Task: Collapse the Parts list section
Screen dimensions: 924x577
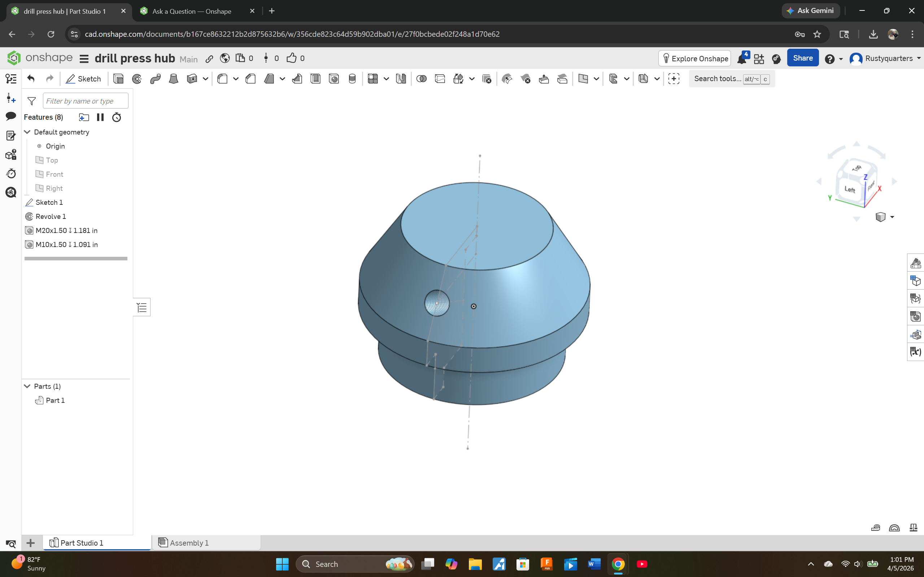Action: (x=27, y=386)
